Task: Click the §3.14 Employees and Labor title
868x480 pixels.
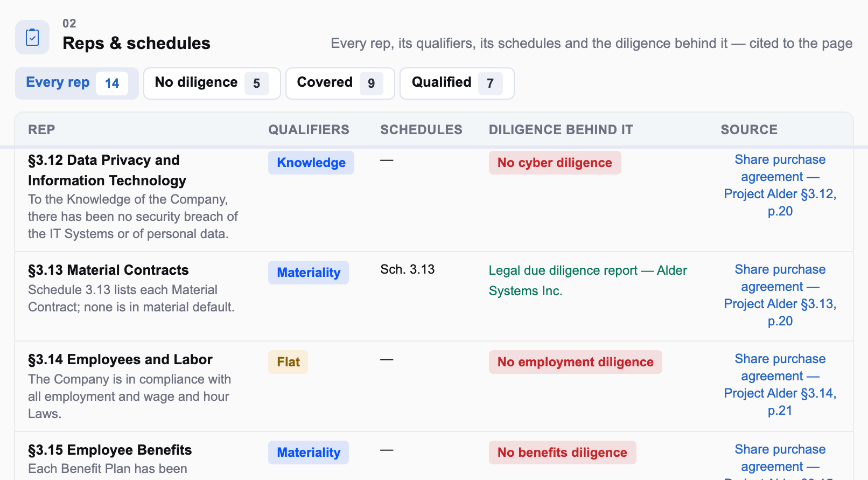Action: tap(120, 359)
